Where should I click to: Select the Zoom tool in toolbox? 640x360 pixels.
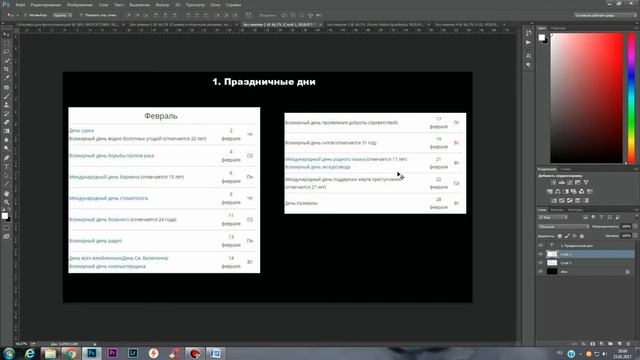[6, 202]
